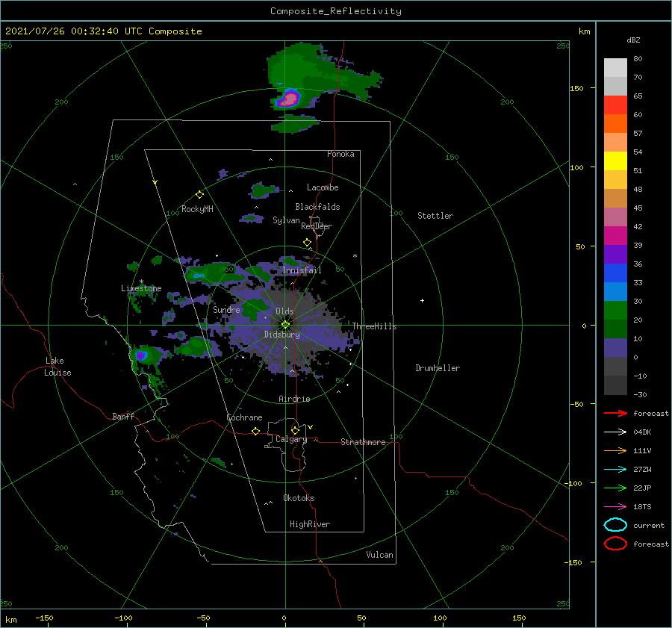Click the white plus marker north of Drumheller

click(x=422, y=300)
